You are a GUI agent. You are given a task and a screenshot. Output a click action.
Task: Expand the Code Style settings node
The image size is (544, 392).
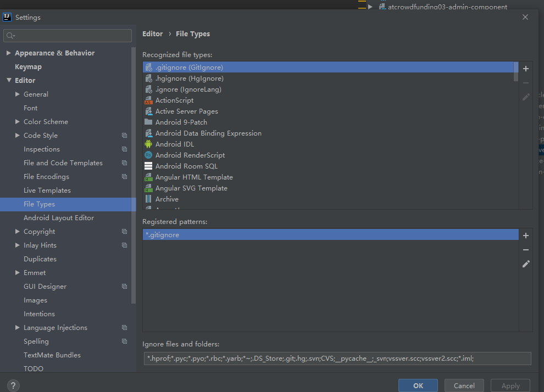point(18,136)
